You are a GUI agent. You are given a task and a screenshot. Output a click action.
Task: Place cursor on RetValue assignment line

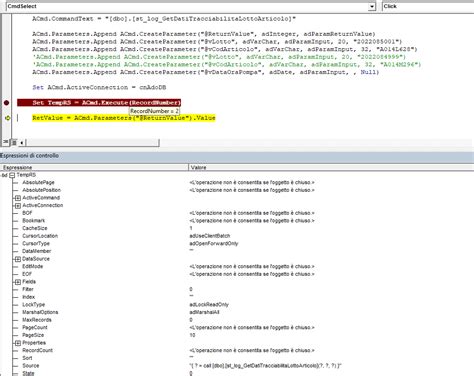point(124,118)
